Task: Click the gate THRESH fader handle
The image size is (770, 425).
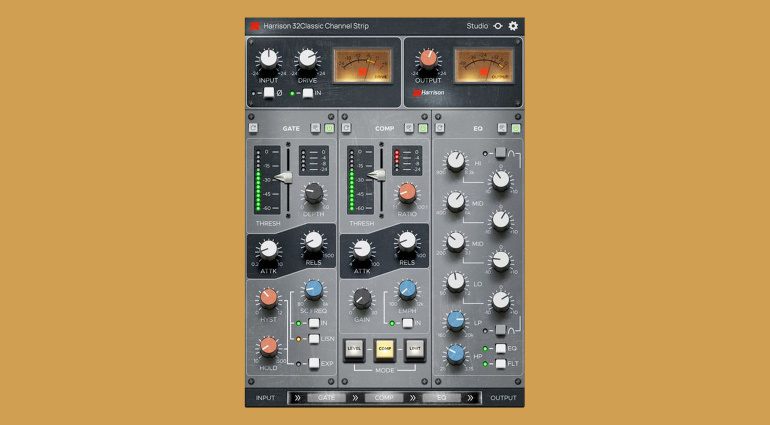Action: pyautogui.click(x=285, y=176)
